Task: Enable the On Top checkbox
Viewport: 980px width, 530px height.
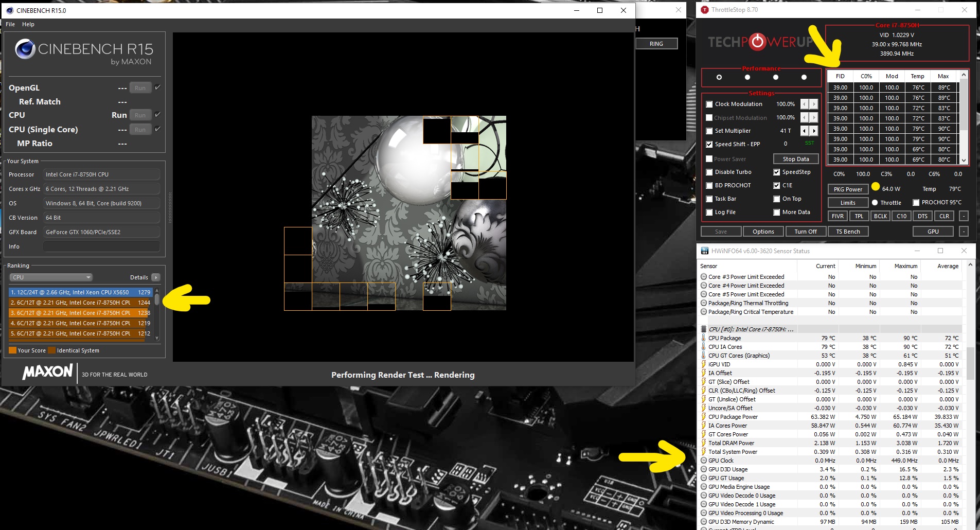Action: pyautogui.click(x=777, y=199)
